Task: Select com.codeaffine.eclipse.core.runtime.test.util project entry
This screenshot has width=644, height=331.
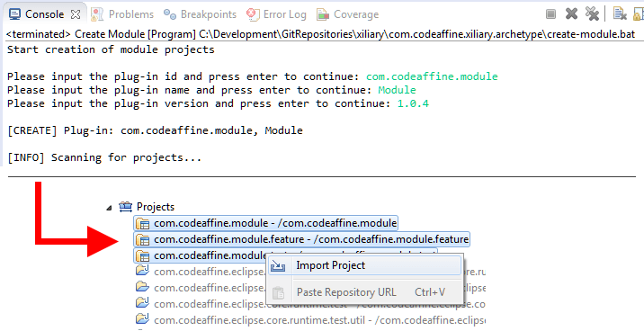Action: [310, 319]
